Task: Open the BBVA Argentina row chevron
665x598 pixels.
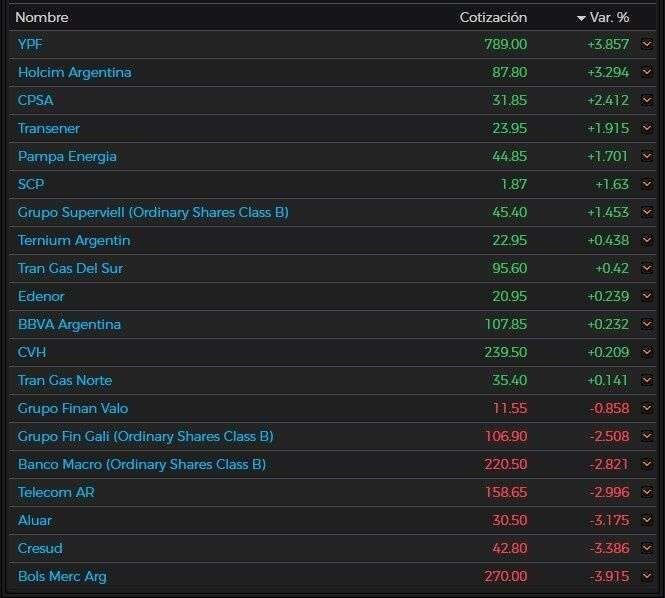Action: tap(647, 324)
